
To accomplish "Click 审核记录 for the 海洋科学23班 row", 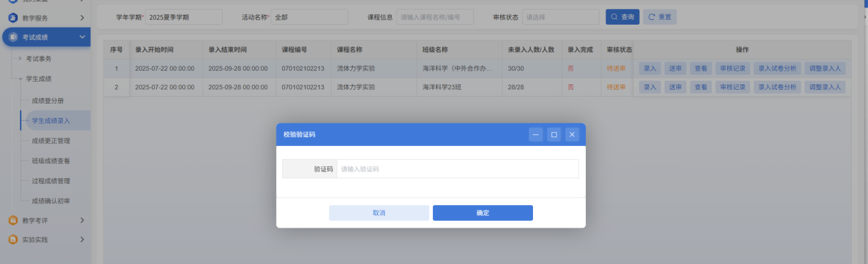I will (732, 87).
